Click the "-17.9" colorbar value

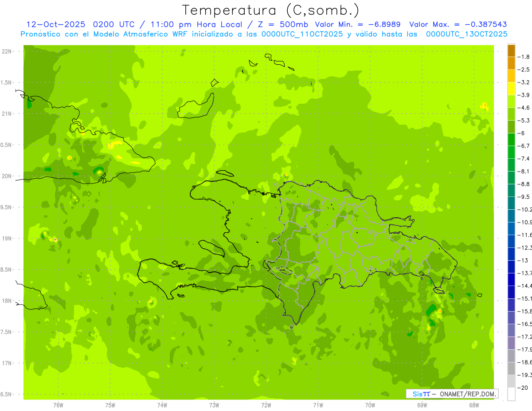[x=524, y=350]
